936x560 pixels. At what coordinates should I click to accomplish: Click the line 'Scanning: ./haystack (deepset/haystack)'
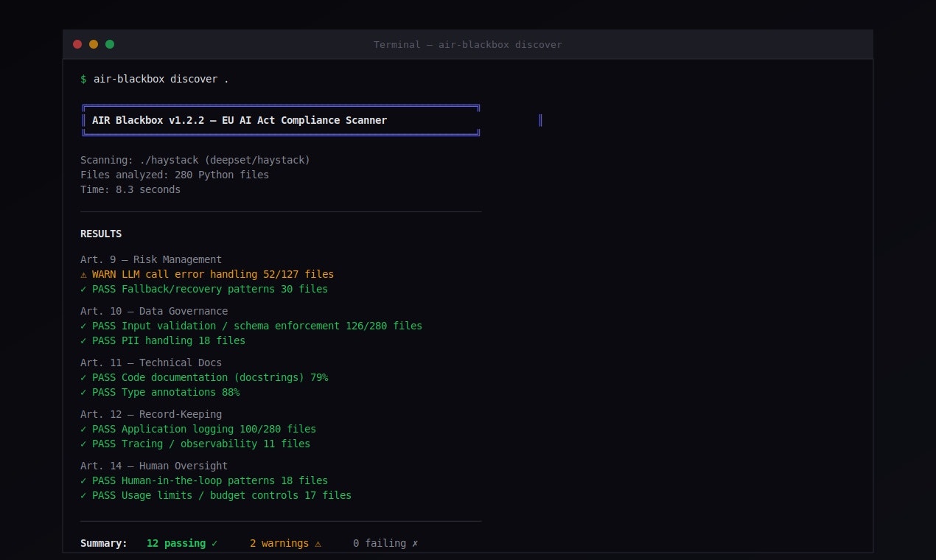click(195, 160)
